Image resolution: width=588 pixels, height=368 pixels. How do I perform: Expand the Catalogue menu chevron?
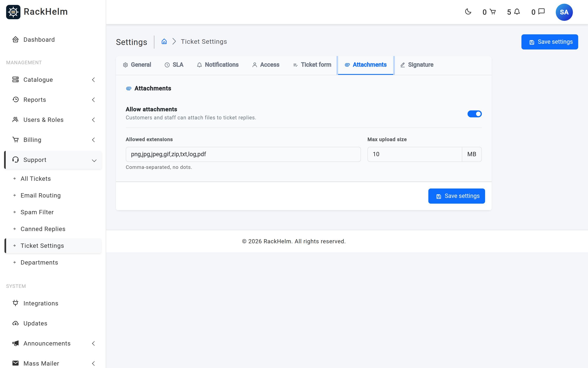point(94,80)
